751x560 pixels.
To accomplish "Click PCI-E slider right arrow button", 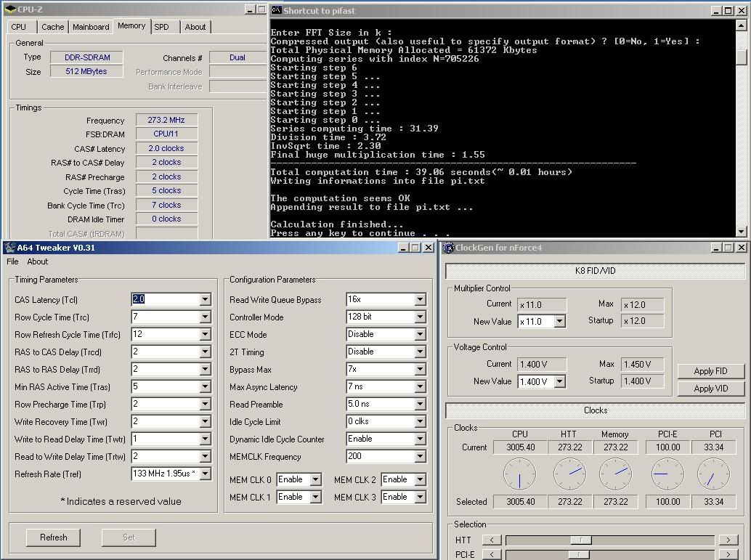I will (728, 554).
